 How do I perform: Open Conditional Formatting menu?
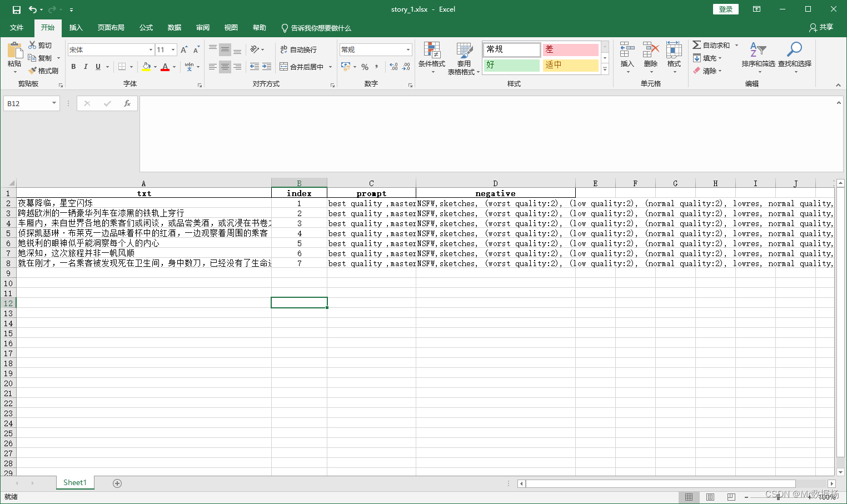click(x=432, y=58)
